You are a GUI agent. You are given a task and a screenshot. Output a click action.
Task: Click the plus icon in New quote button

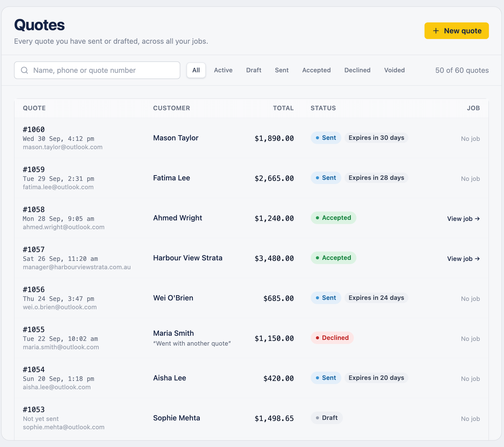(436, 31)
